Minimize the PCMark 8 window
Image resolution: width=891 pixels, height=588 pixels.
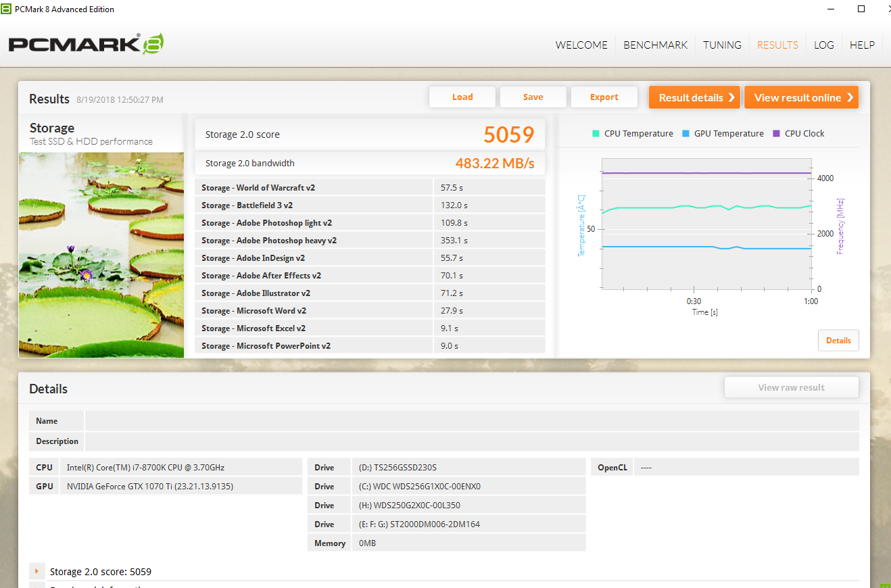pyautogui.click(x=830, y=9)
